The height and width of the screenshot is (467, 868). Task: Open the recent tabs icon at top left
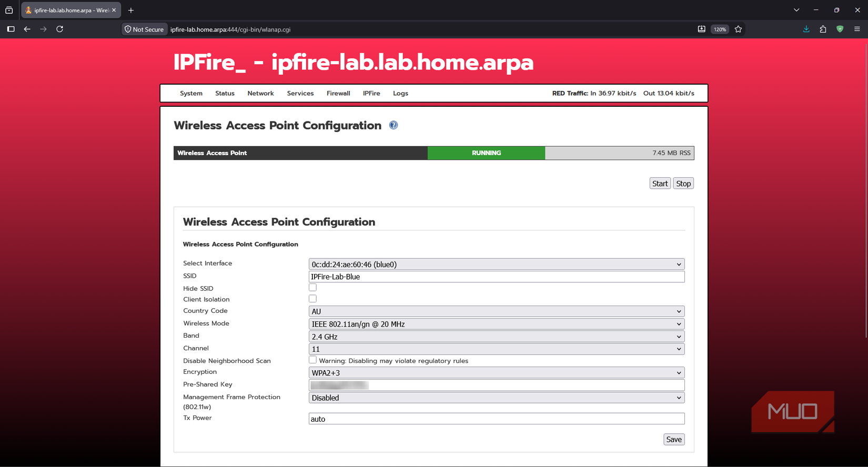(9, 10)
